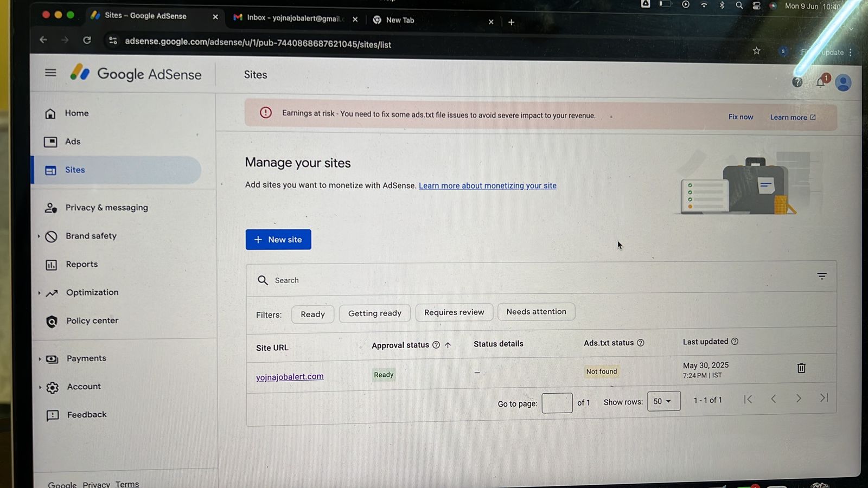Close the Sites – Google AdSense tab
The height and width of the screenshot is (488, 868).
pyautogui.click(x=215, y=17)
